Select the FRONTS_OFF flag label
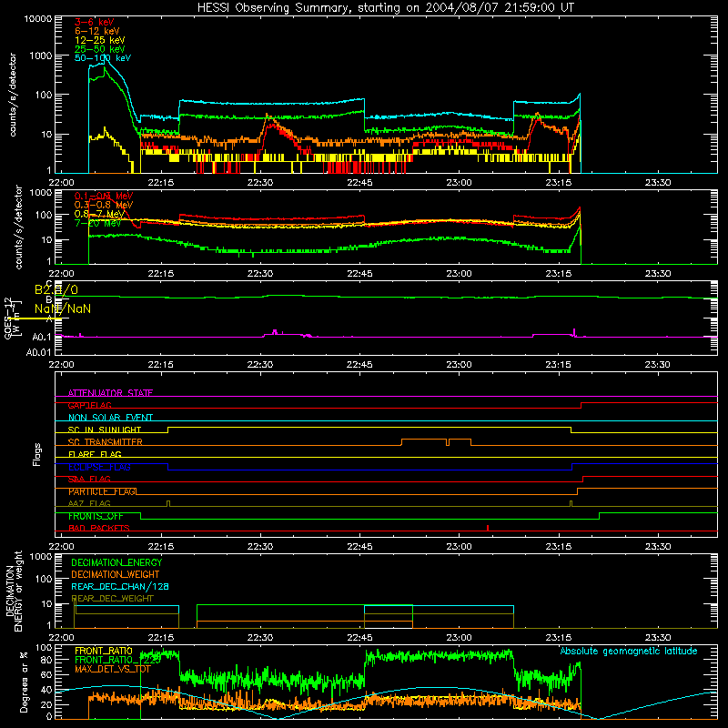Image resolution: width=728 pixels, height=728 pixels. click(x=96, y=516)
